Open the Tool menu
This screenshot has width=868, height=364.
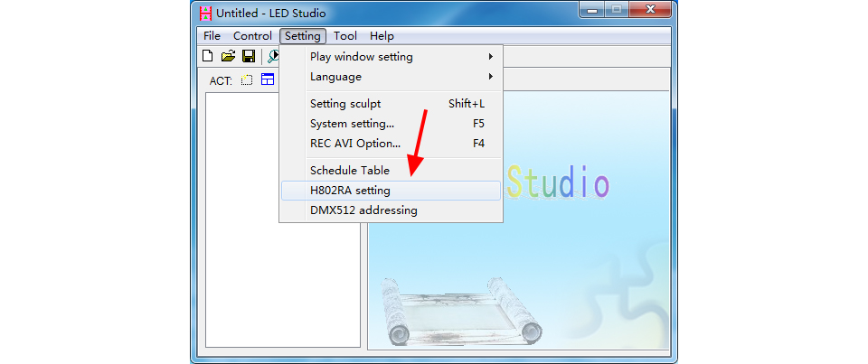345,36
